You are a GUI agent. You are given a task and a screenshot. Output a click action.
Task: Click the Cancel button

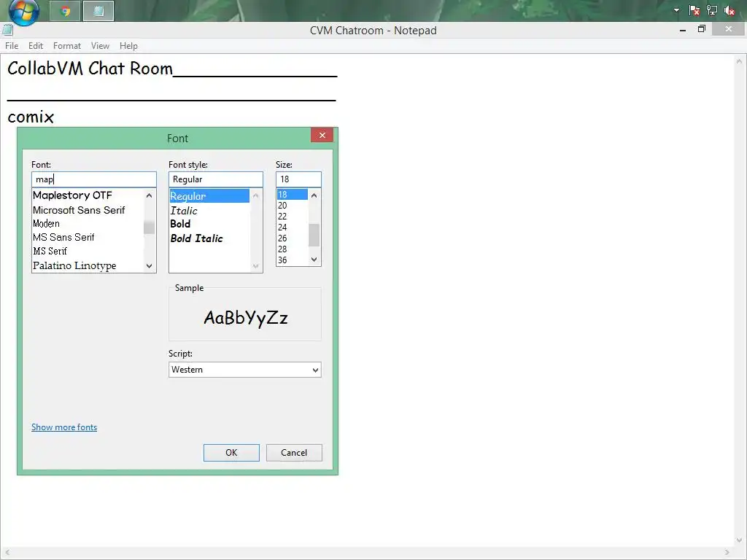click(x=294, y=453)
